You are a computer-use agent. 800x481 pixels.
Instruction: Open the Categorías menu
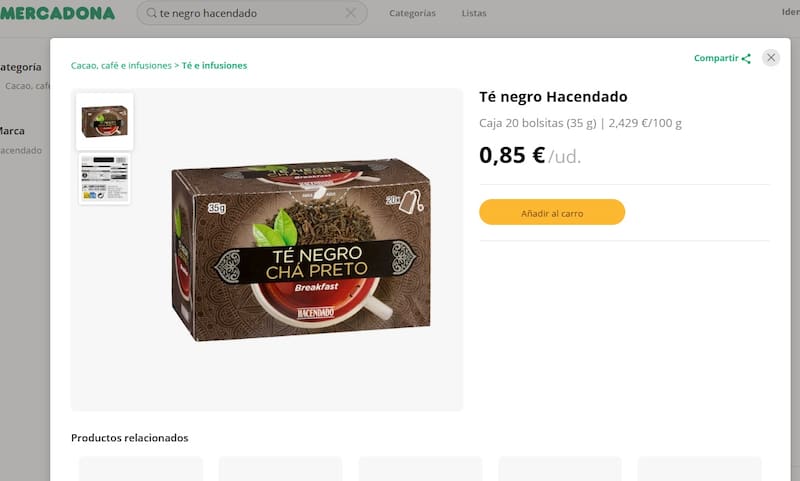(412, 13)
